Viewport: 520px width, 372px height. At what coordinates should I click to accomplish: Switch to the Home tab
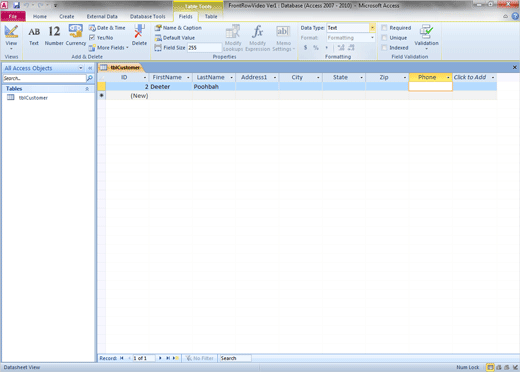pyautogui.click(x=40, y=16)
